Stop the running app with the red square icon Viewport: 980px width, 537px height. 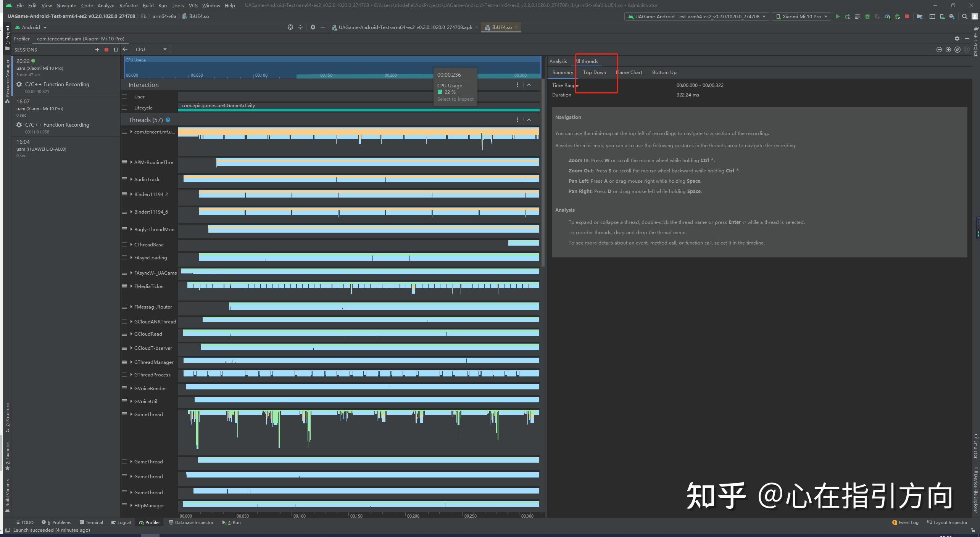pyautogui.click(x=907, y=16)
